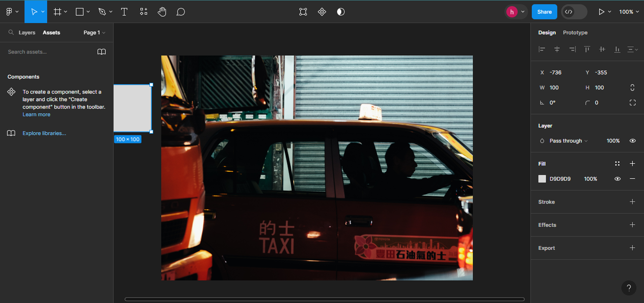Open the Learn more link
The image size is (644, 303).
[36, 115]
